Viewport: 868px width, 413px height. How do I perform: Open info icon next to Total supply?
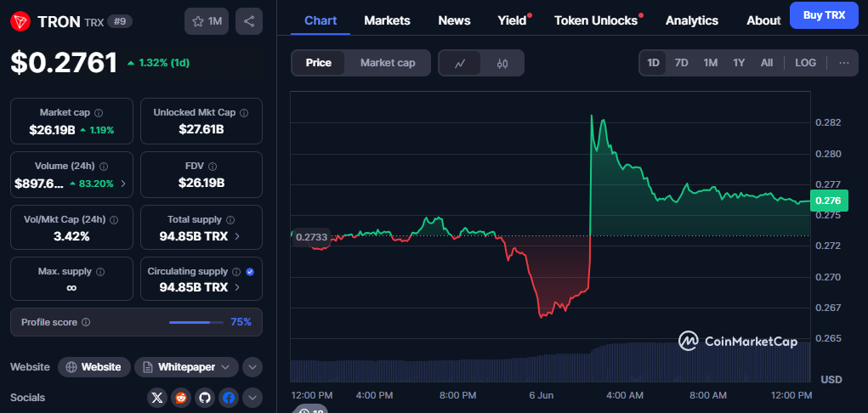[230, 220]
